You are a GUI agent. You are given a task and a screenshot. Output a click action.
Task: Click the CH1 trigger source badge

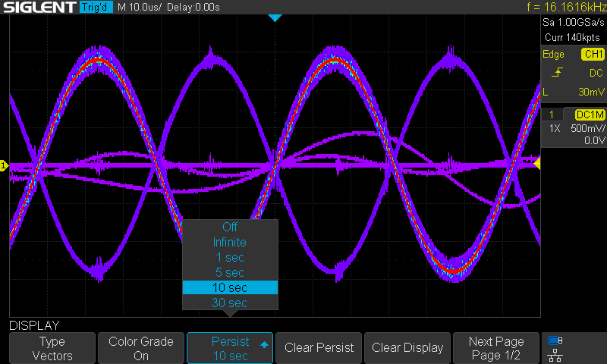point(593,54)
